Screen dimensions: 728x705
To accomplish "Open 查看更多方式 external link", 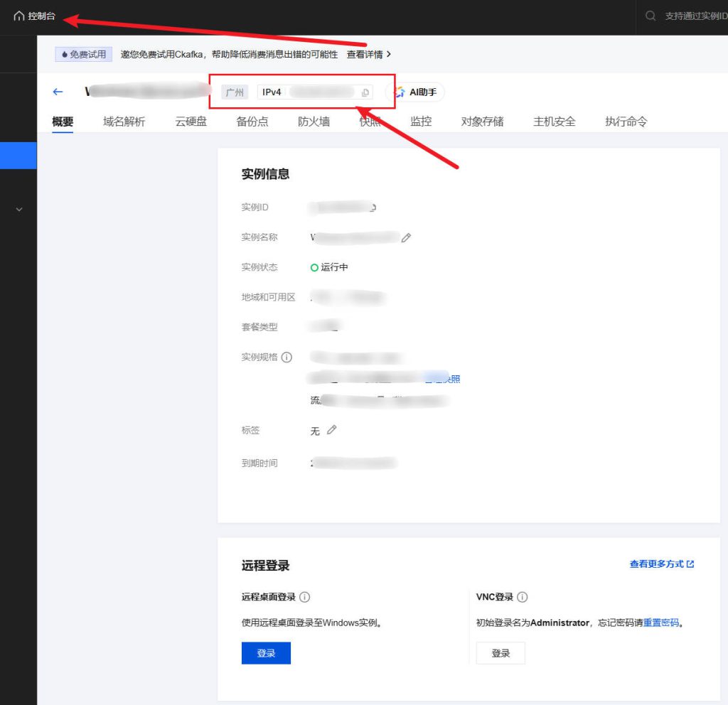I will coord(662,564).
